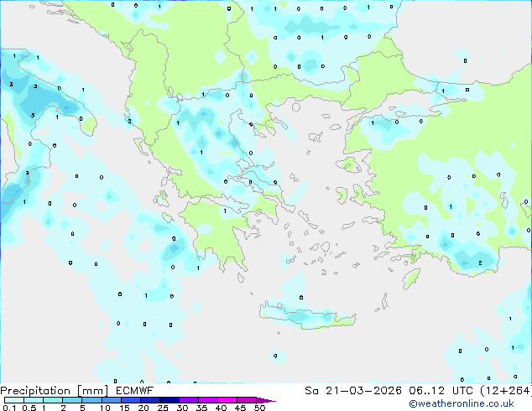Viewport: 532px width, 411px height.
Task: Click the 15–20 mm legend color swatch
Action: [x=130, y=400]
